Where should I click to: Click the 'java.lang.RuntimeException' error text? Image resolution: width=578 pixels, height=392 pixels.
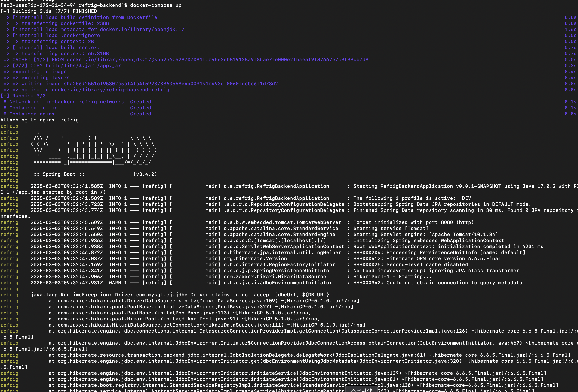71,295
